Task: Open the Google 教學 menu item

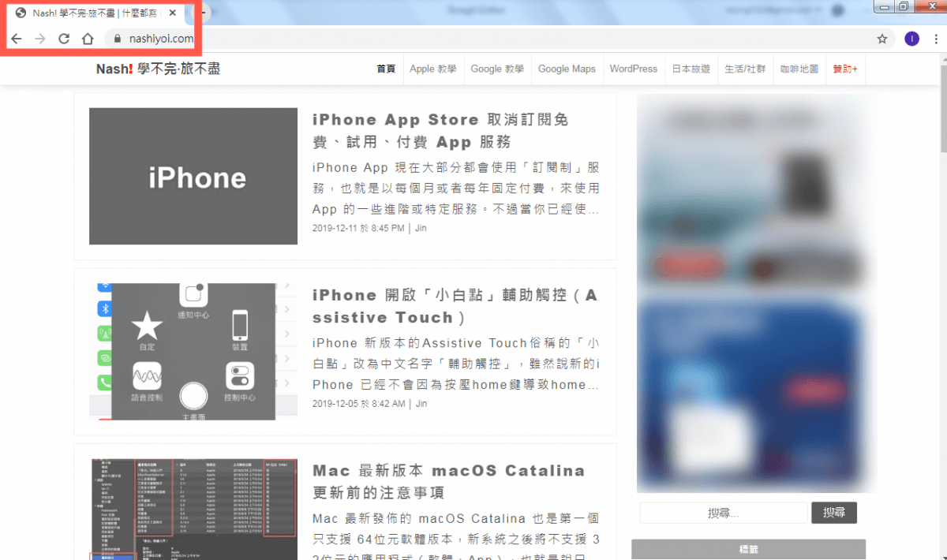Action: [x=497, y=69]
